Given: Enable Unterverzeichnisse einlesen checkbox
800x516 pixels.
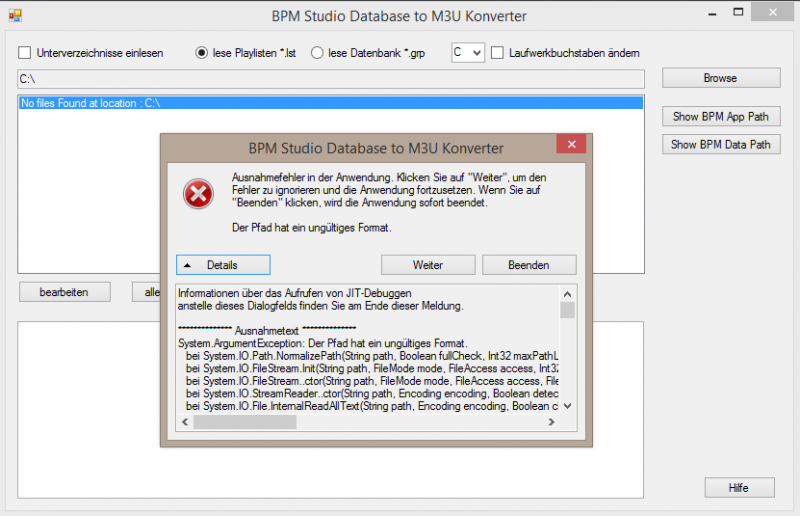Looking at the screenshot, I should click(24, 53).
